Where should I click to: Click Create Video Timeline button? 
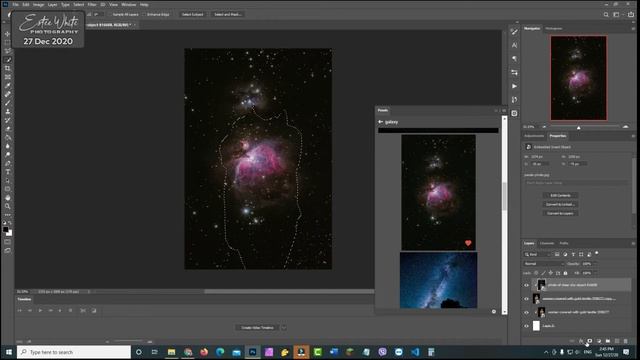[257, 328]
